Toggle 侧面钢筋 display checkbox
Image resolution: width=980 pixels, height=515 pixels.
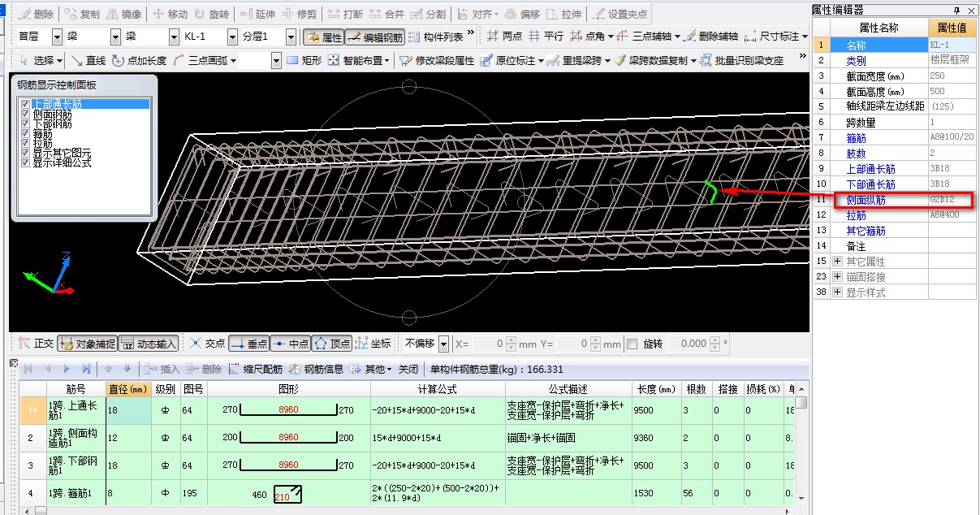(x=26, y=114)
